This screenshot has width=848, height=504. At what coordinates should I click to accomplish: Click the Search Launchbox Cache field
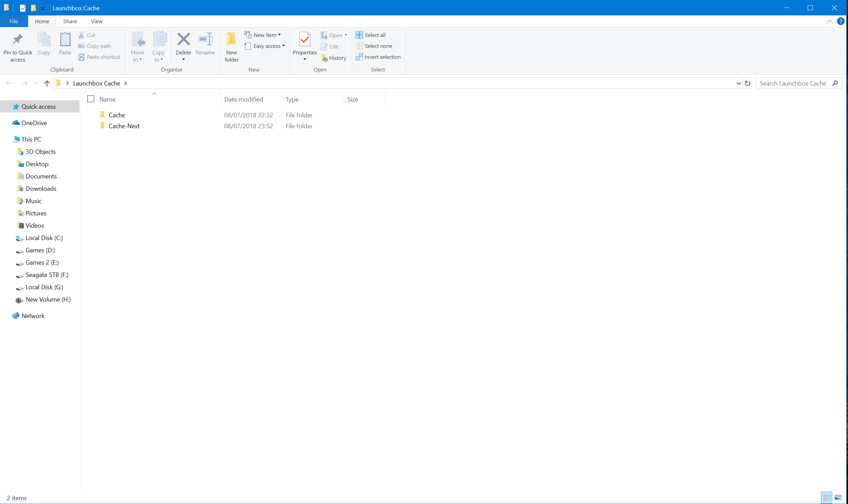(793, 83)
